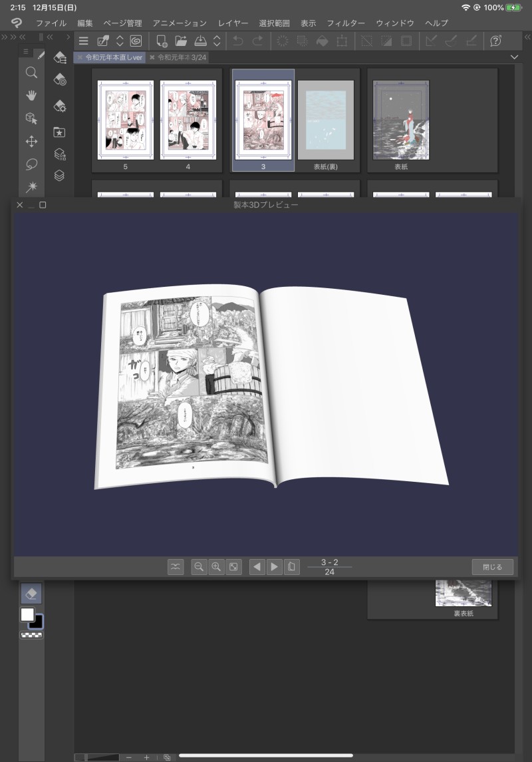Open the Sub Tool palette icon

60,58
